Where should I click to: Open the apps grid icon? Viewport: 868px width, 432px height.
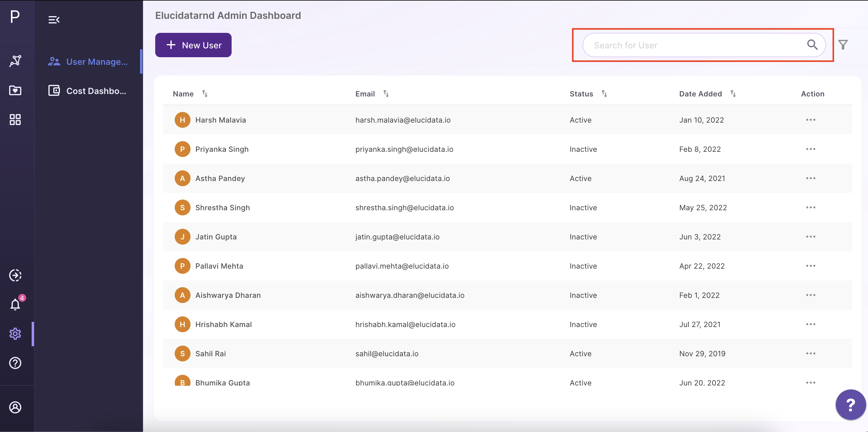[x=15, y=120]
